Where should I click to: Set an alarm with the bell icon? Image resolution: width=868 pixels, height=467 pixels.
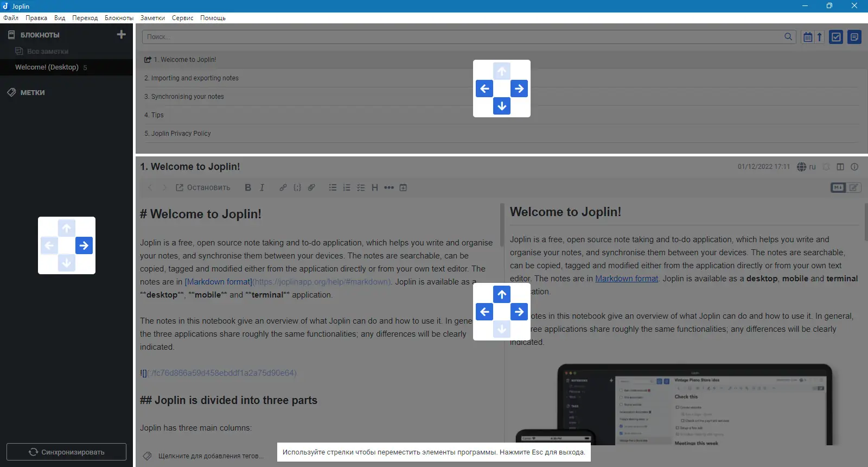[826, 167]
